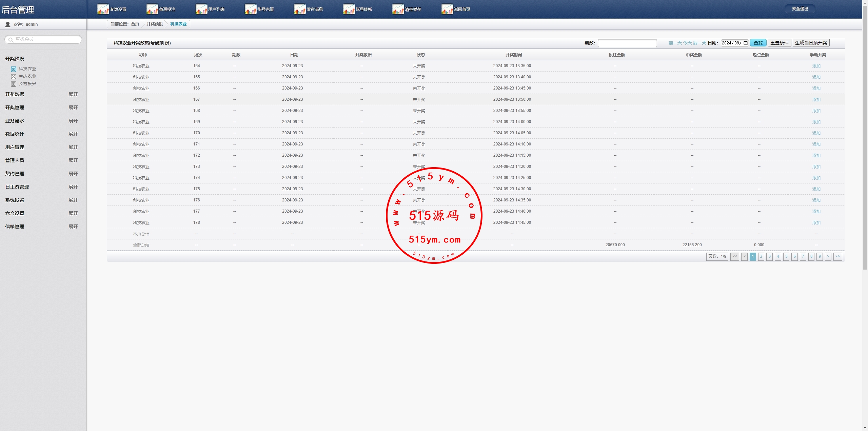Click the 返回首页 toolbar icon

pos(447,9)
